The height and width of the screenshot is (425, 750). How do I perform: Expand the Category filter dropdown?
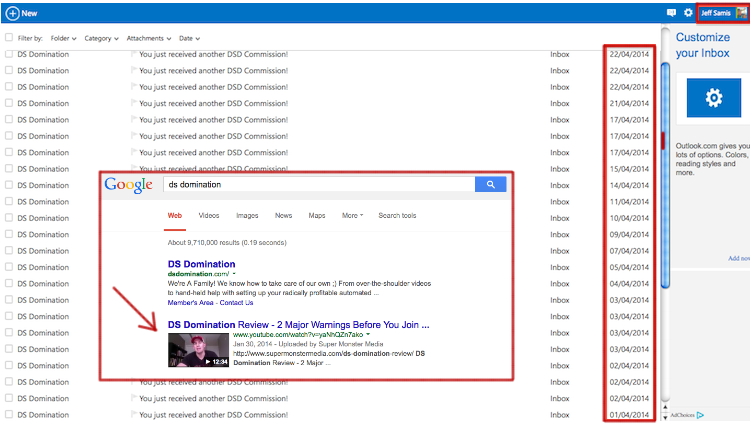[x=101, y=38]
